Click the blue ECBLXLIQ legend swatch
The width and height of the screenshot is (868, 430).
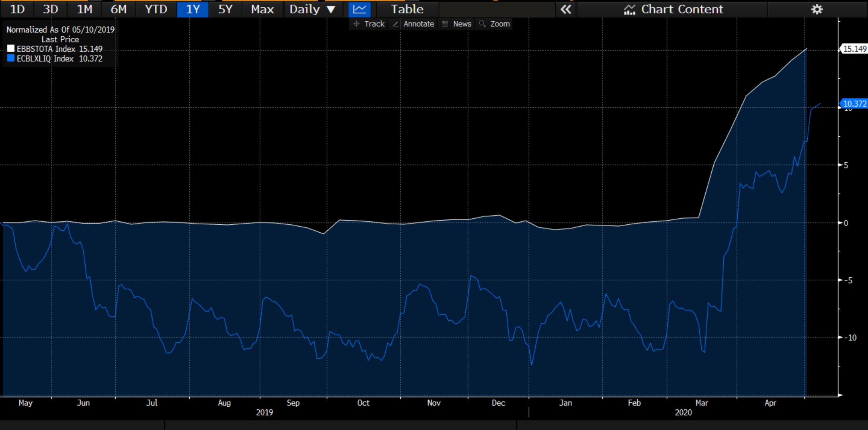click(11, 58)
